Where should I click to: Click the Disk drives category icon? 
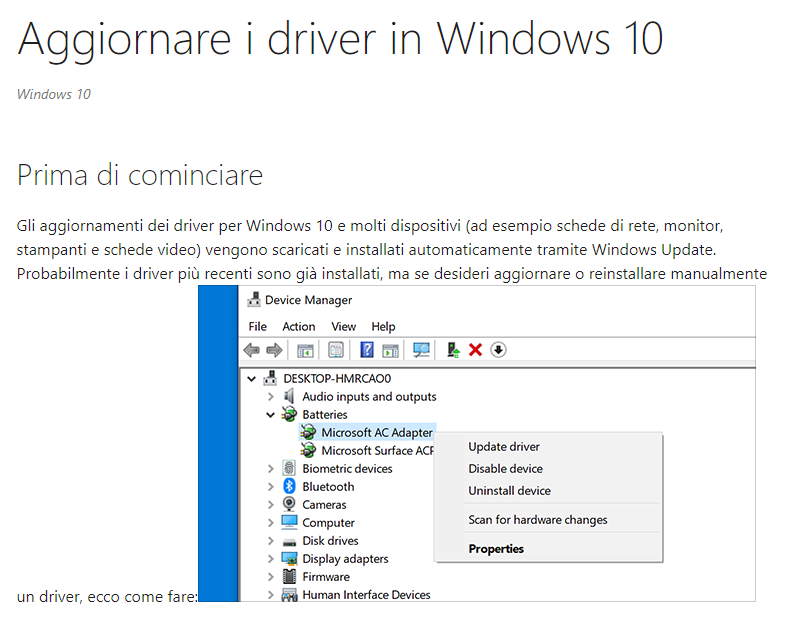click(289, 542)
